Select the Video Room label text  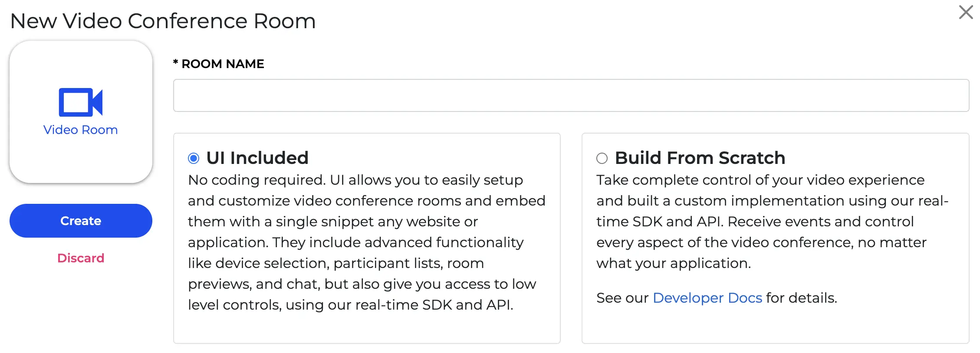[81, 130]
